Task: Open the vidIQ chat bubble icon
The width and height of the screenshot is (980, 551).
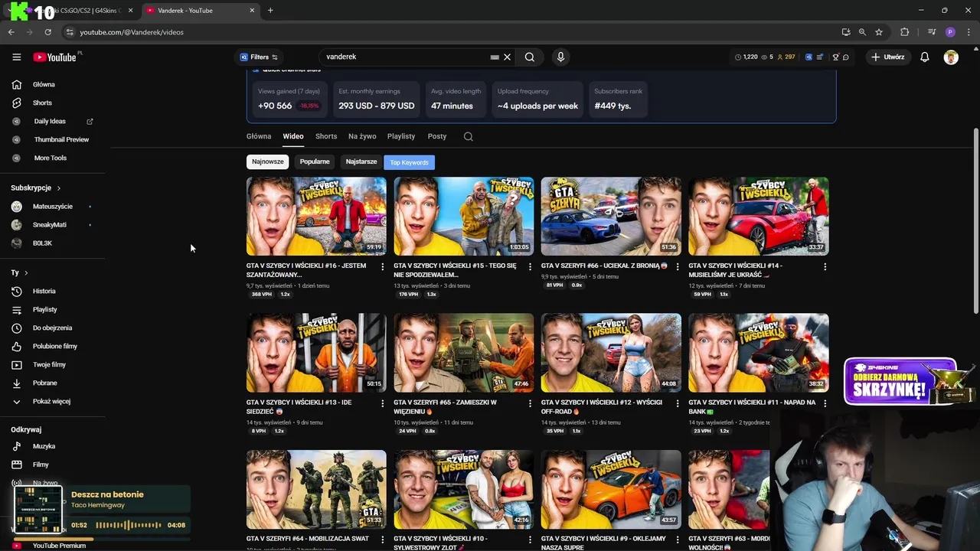Action: coord(846,57)
